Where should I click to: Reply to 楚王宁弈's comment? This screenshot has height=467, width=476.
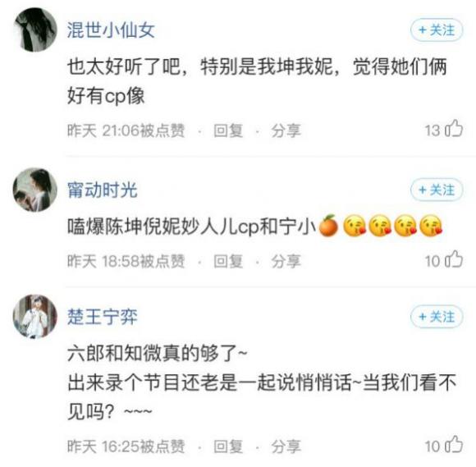click(x=228, y=446)
